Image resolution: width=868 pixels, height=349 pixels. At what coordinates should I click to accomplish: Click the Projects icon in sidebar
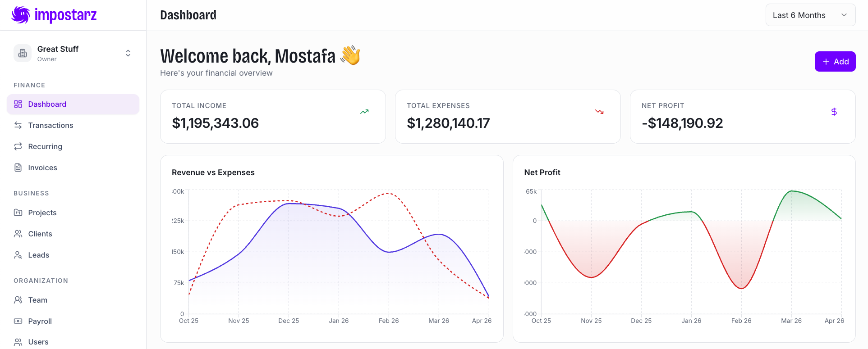click(18, 213)
